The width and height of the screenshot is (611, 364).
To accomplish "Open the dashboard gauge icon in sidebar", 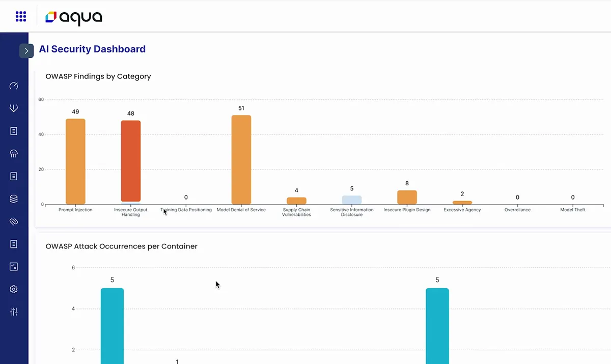I will (14, 86).
